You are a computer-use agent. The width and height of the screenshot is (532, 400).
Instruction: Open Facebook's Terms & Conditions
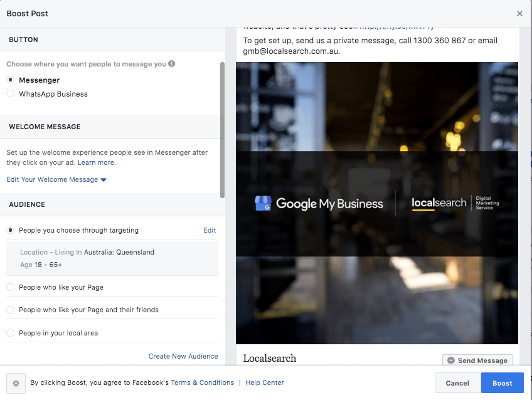(202, 382)
